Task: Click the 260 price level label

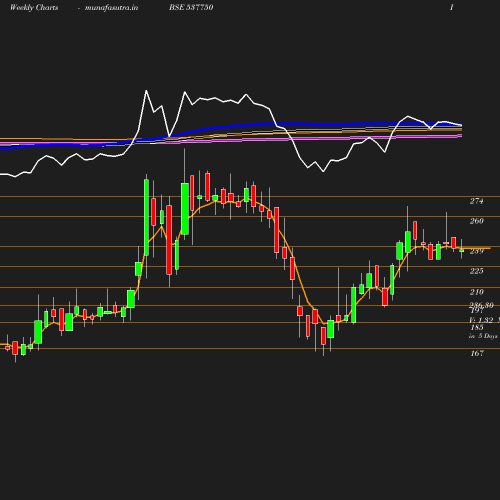Action: (477, 221)
